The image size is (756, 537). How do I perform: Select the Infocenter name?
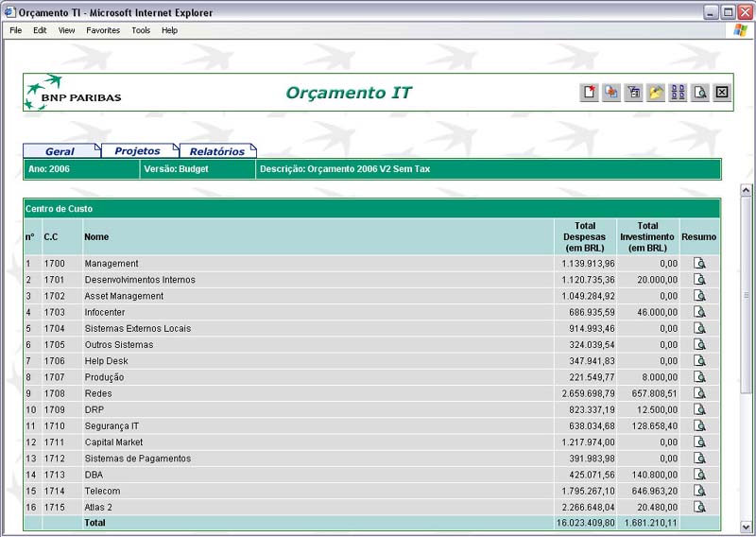tap(105, 312)
